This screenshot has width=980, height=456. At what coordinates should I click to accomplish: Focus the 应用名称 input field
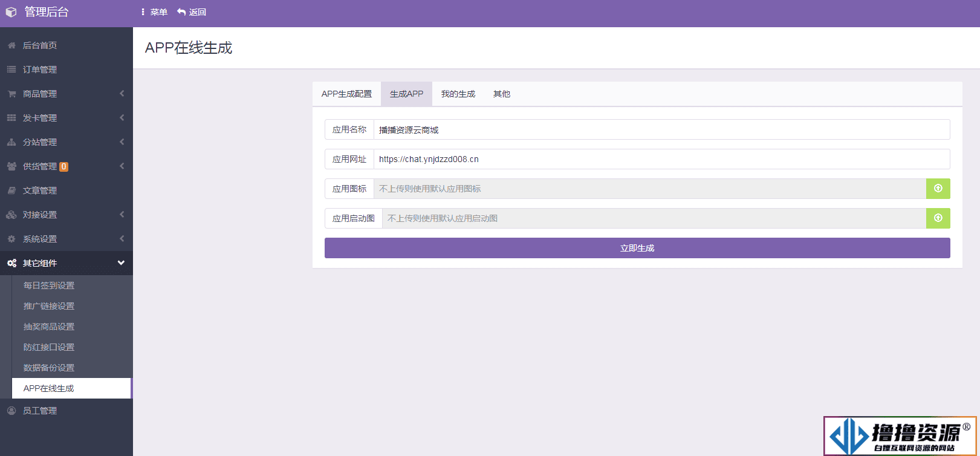click(662, 129)
